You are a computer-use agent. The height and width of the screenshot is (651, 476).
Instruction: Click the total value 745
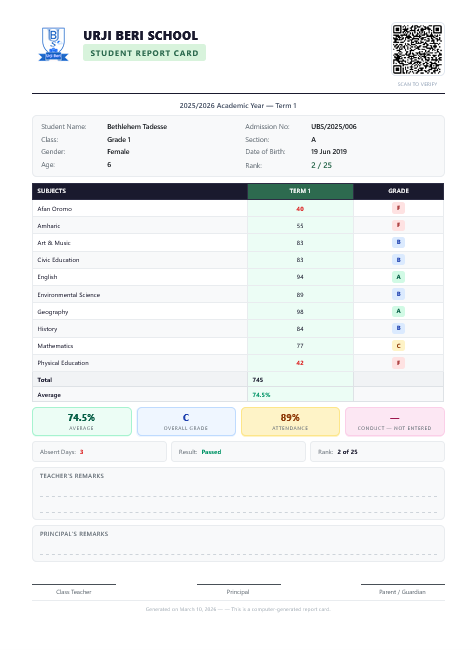(258, 380)
